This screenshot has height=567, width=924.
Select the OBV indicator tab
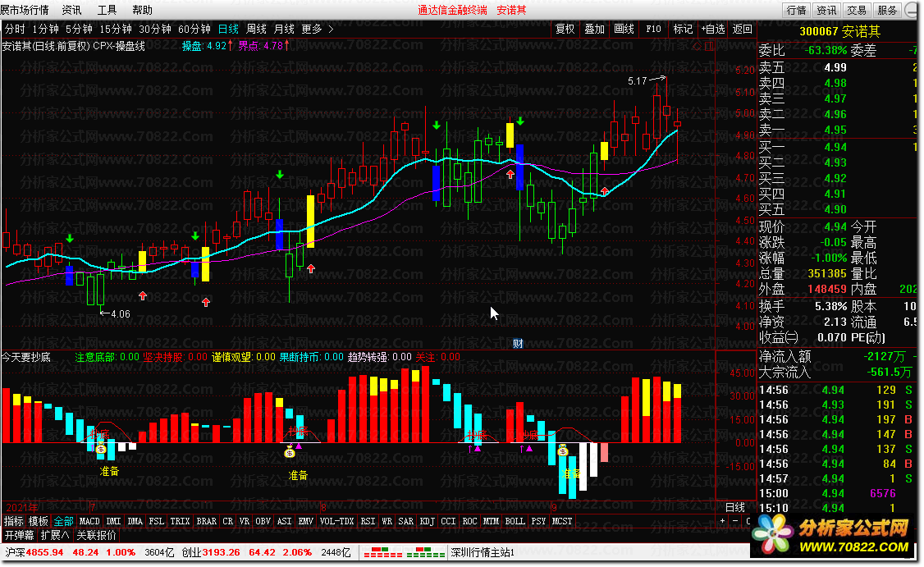(x=263, y=521)
